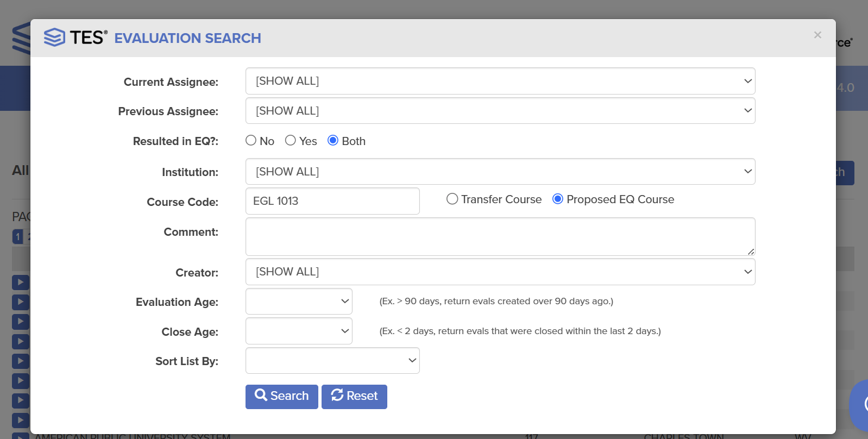The height and width of the screenshot is (439, 868).
Task: Click the top play arrow icon at left edge
Action: pos(20,282)
